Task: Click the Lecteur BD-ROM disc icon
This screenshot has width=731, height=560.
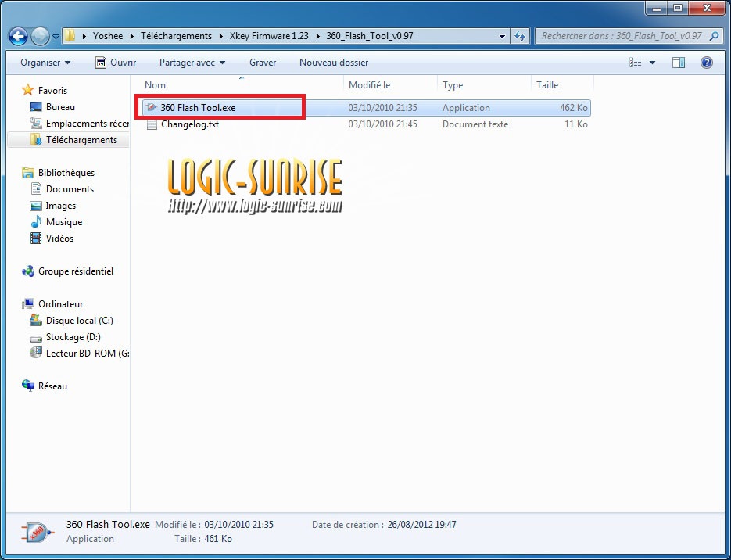Action: tap(36, 353)
